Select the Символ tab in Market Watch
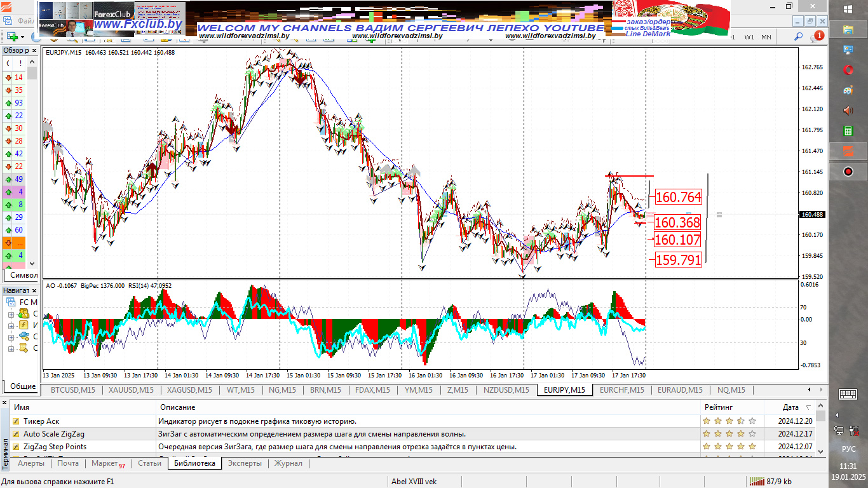This screenshot has height=488, width=868. point(22,276)
